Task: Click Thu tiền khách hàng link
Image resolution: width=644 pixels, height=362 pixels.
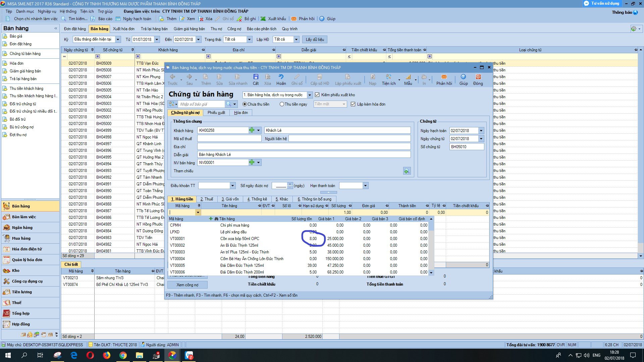Action: (x=26, y=88)
